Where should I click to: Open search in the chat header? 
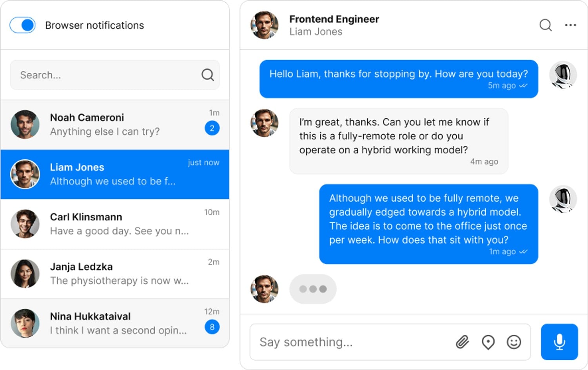tap(545, 25)
